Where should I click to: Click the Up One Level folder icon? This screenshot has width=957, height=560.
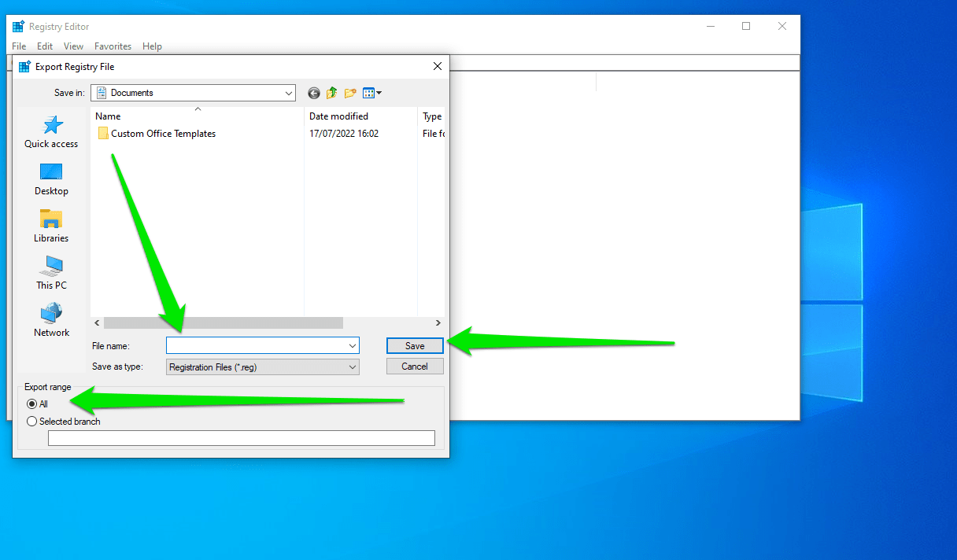tap(332, 93)
